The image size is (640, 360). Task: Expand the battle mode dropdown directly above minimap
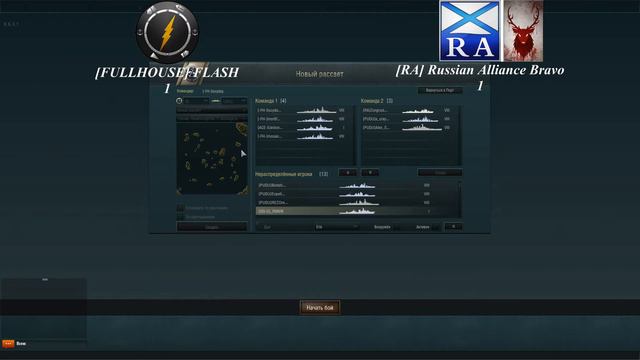[211, 118]
